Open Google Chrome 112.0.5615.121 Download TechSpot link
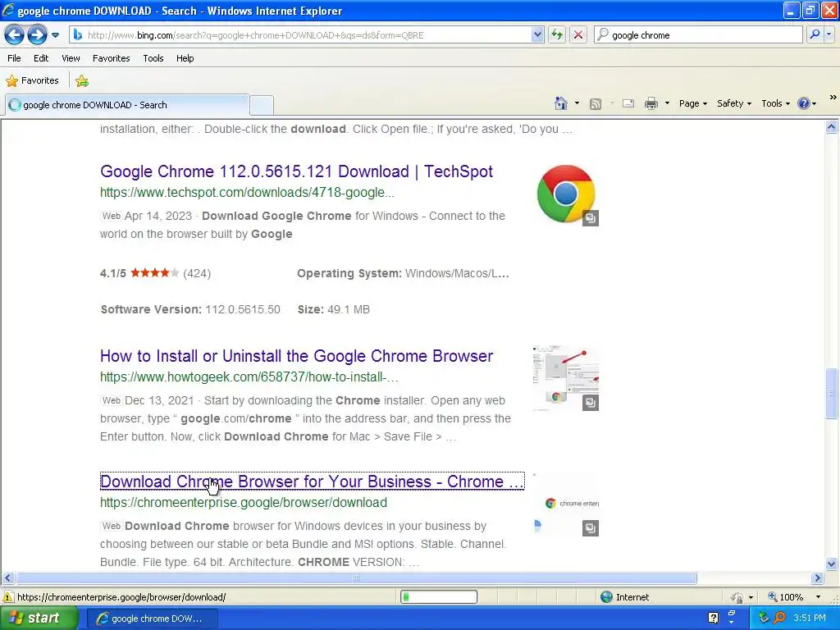840x630 pixels. pyautogui.click(x=296, y=171)
